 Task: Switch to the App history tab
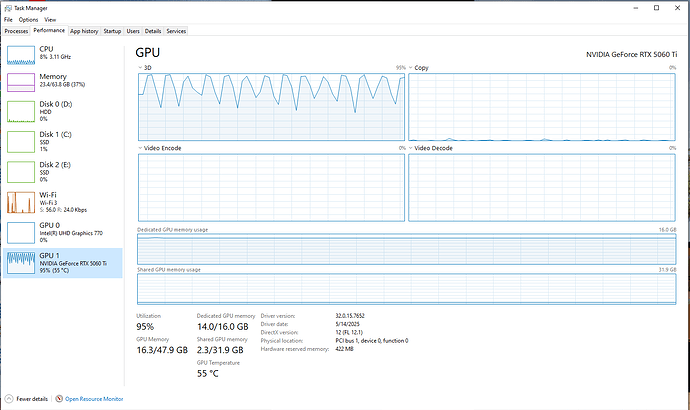pyautogui.click(x=84, y=31)
